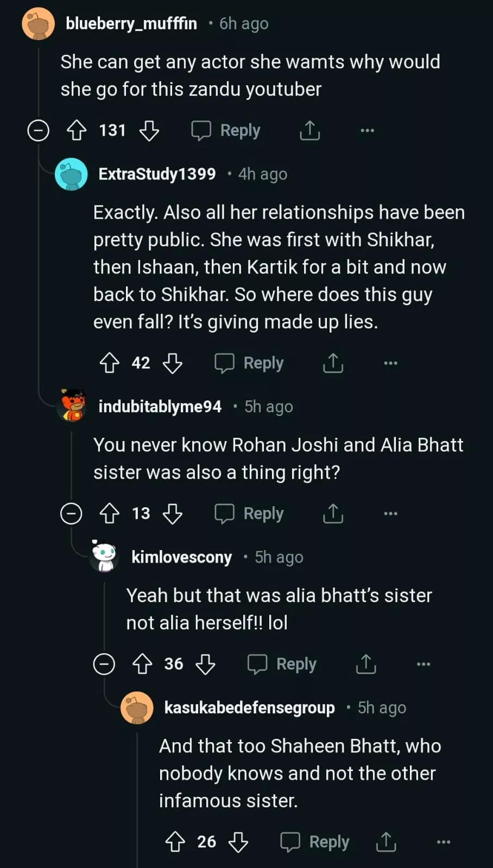This screenshot has height=868, width=493.
Task: Share kimlovescony's comment
Action: click(x=366, y=664)
